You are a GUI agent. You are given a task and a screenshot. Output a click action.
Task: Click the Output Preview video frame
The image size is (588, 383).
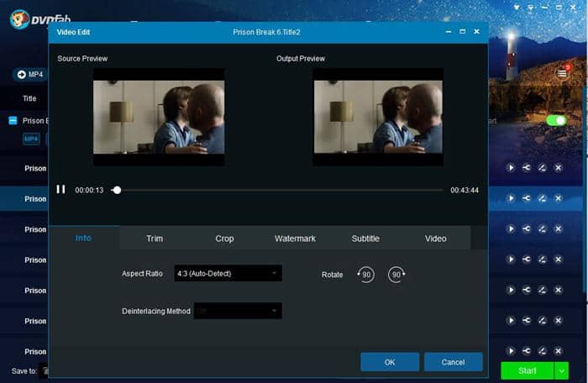click(378, 117)
